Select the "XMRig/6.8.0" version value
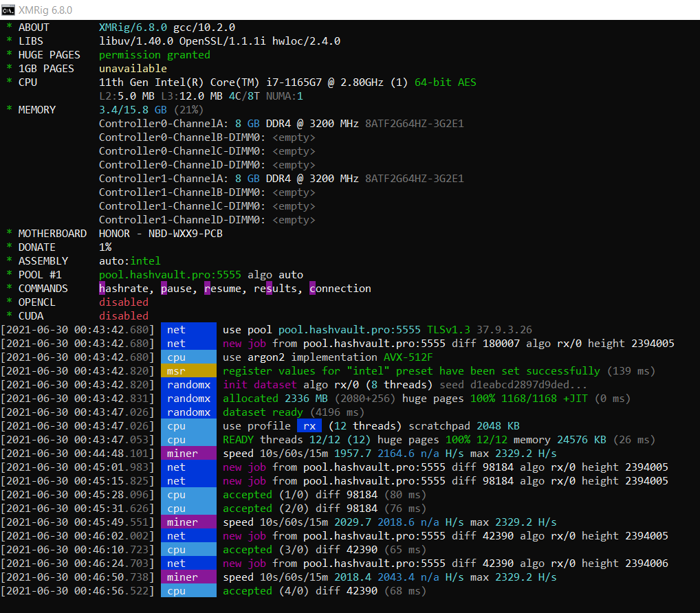700x613 pixels. tap(133, 27)
